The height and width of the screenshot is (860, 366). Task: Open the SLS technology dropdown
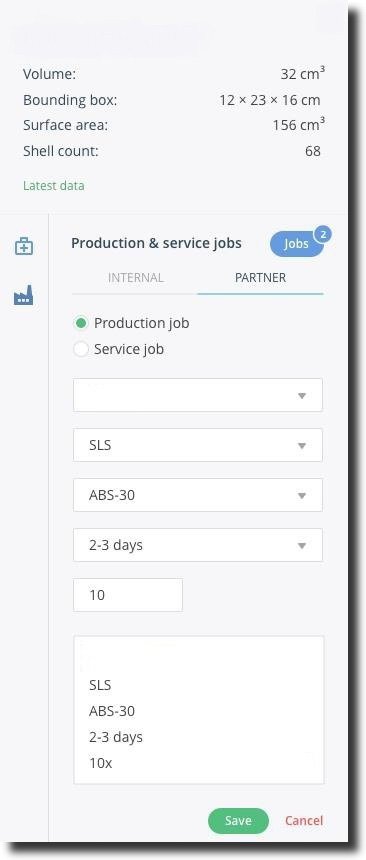(x=198, y=445)
